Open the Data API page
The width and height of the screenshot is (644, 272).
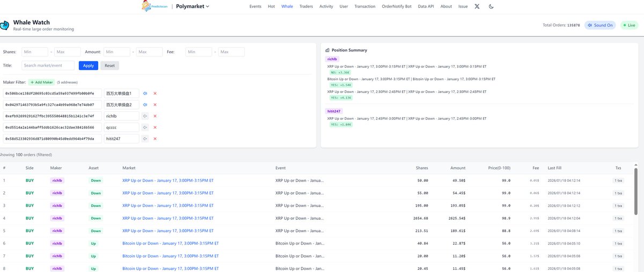(x=426, y=6)
